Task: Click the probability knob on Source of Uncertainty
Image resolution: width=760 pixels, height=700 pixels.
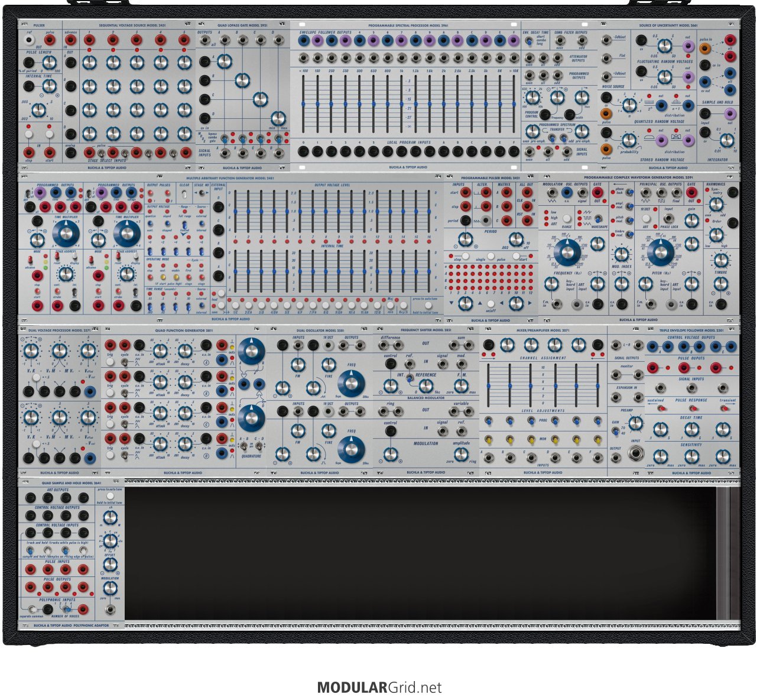Action: pos(629,140)
